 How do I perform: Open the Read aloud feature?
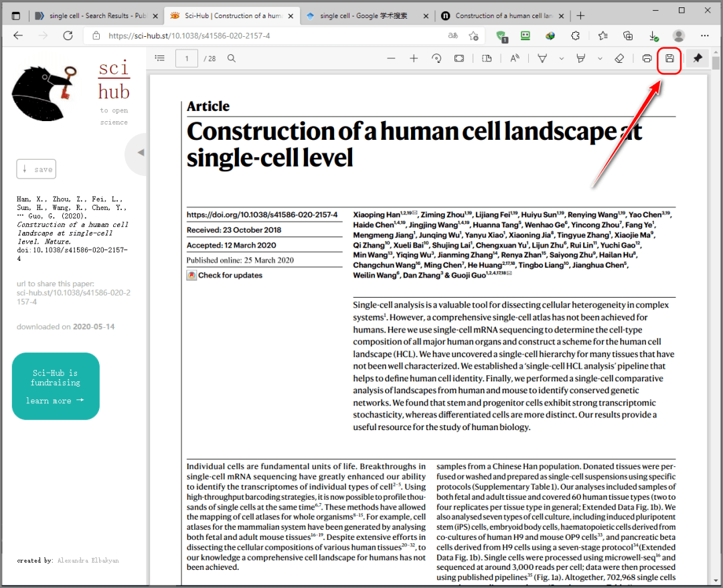pos(514,58)
